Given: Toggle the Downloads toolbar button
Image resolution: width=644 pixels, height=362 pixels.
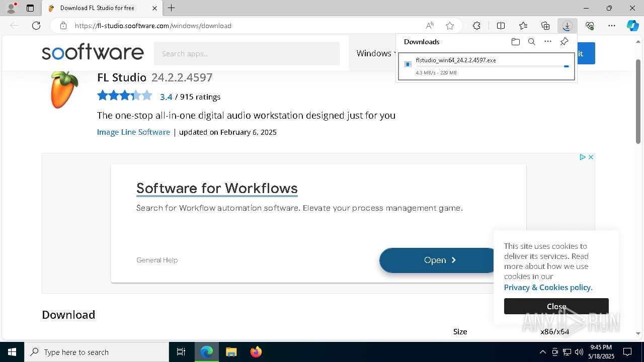Looking at the screenshot, I should 567,26.
